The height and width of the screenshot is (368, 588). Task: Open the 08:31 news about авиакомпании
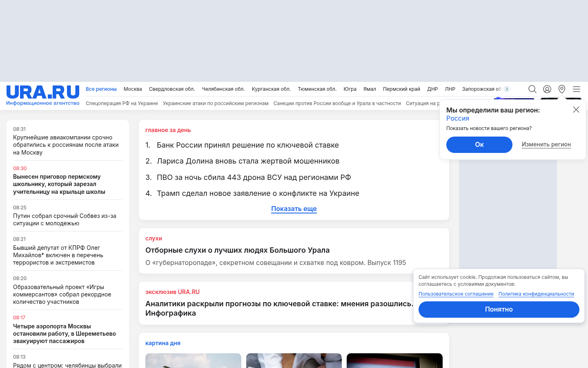click(x=66, y=145)
